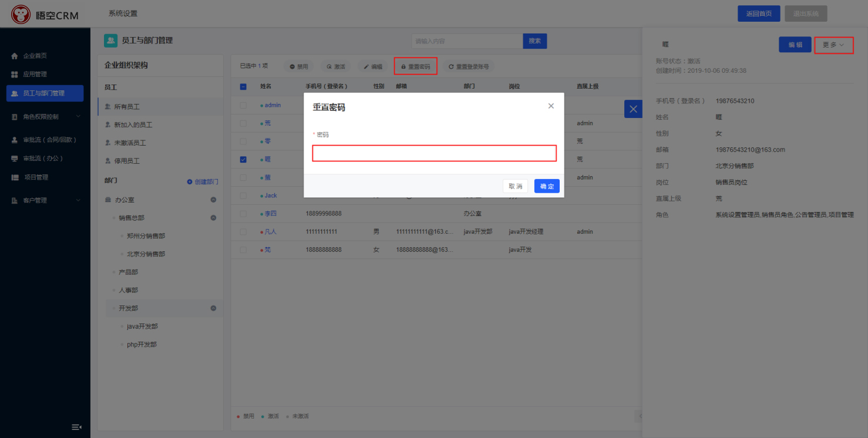This screenshot has width=868, height=438.
Task: Check the 梵 row checkbox
Action: [243, 250]
